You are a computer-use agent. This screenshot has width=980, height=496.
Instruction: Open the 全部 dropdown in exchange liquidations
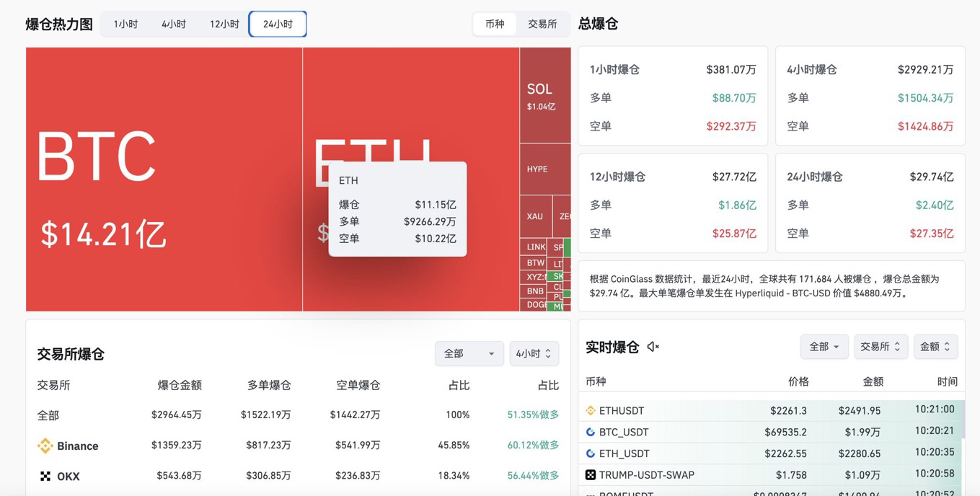469,353
